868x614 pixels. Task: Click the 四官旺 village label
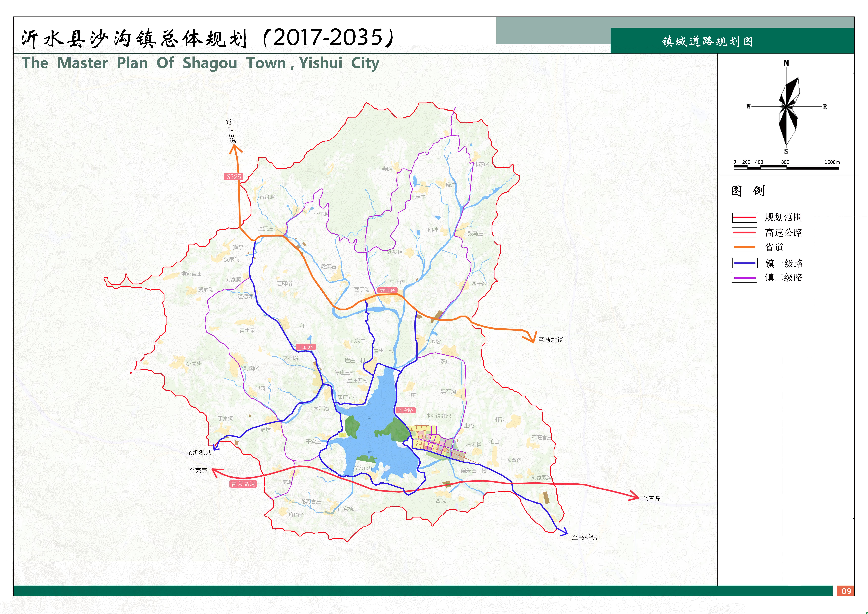click(500, 419)
